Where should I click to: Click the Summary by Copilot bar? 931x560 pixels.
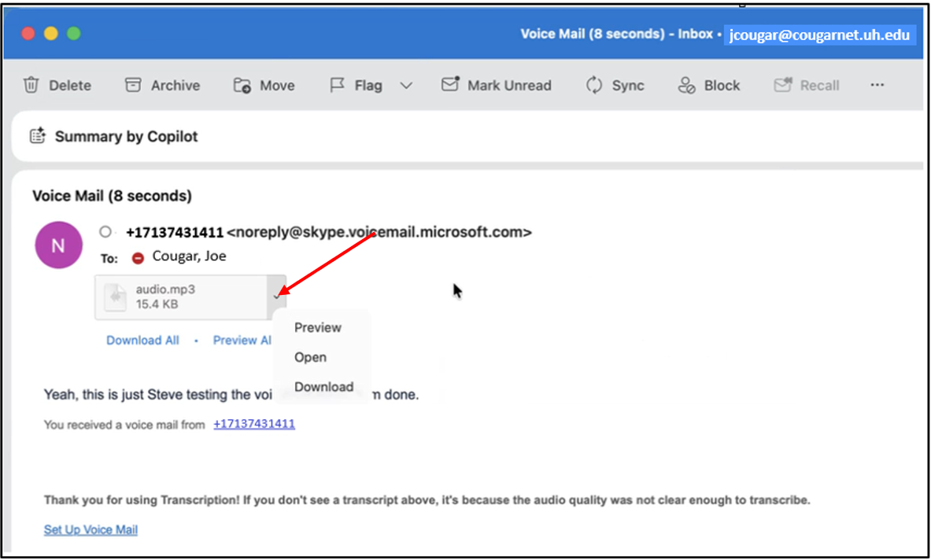point(468,136)
